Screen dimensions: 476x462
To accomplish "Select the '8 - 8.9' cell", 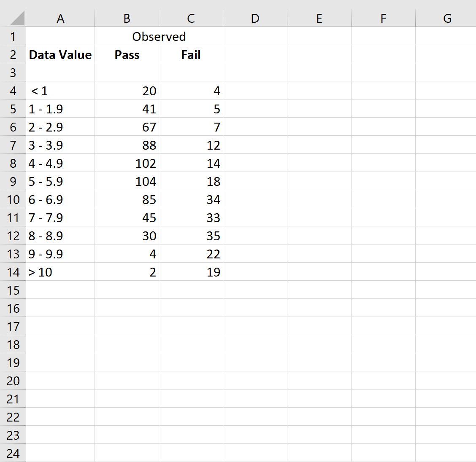I will 60,236.
